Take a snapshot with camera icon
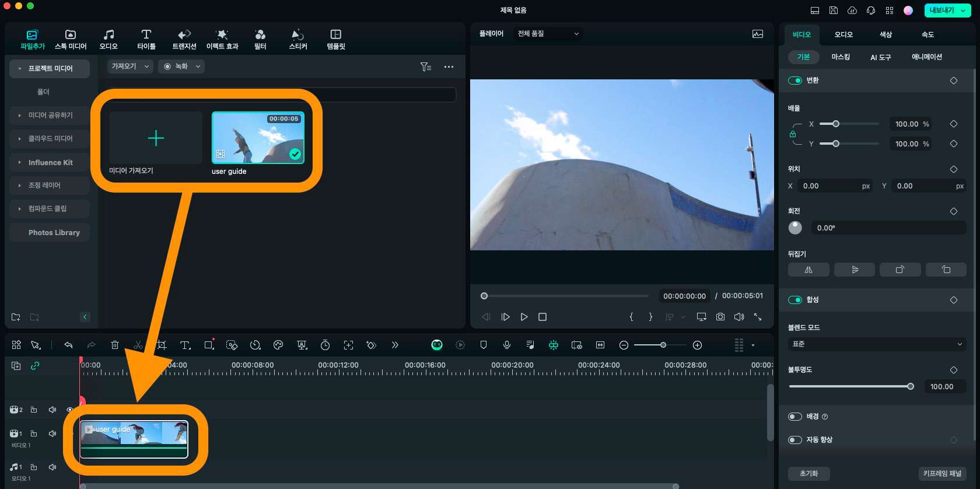This screenshot has height=489, width=980. 720,317
